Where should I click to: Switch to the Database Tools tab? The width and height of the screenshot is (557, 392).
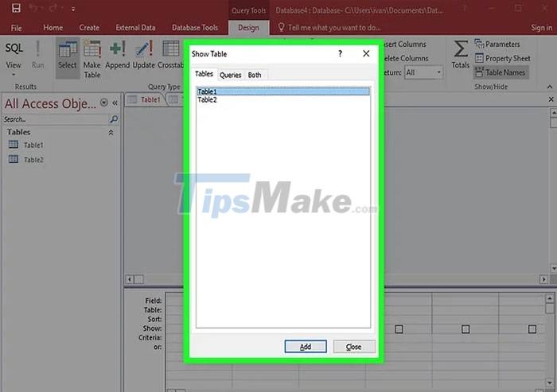pyautogui.click(x=195, y=28)
